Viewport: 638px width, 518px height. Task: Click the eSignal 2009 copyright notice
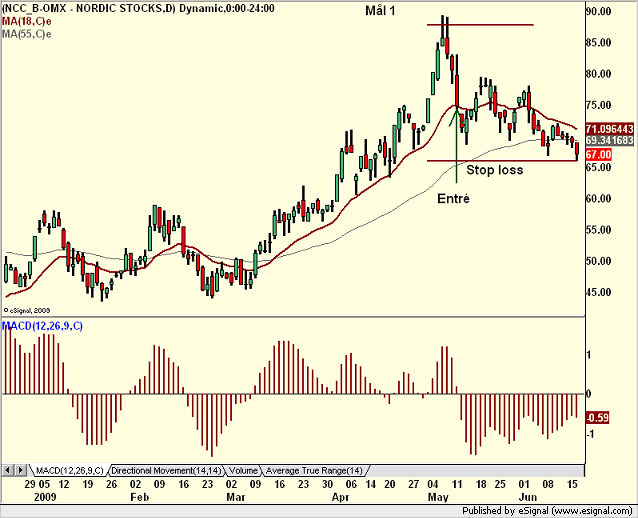pos(27,310)
